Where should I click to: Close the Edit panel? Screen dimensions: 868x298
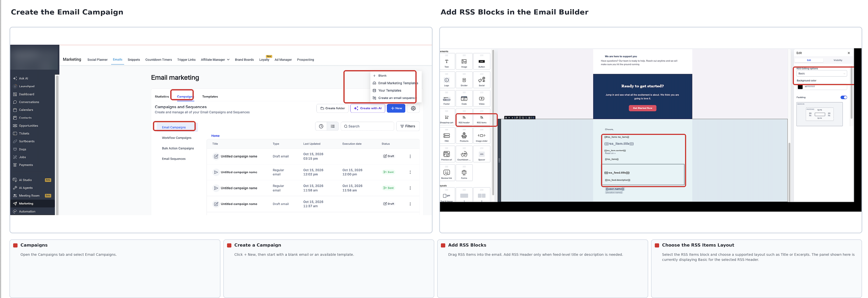pyautogui.click(x=849, y=53)
